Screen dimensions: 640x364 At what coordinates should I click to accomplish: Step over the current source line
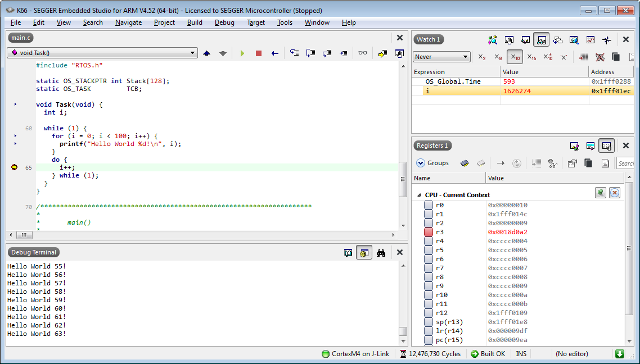(310, 53)
